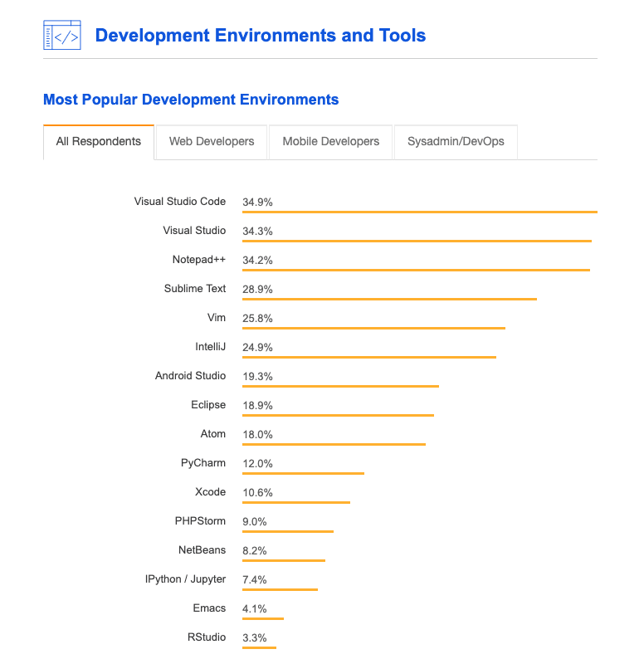
Task: Select the Atom label
Action: point(212,433)
